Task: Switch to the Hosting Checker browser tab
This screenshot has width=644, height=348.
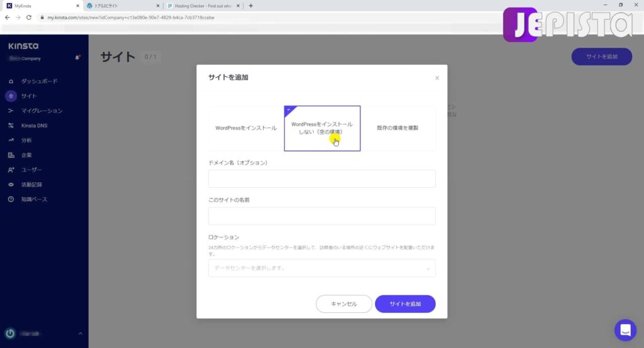Action: coord(204,6)
